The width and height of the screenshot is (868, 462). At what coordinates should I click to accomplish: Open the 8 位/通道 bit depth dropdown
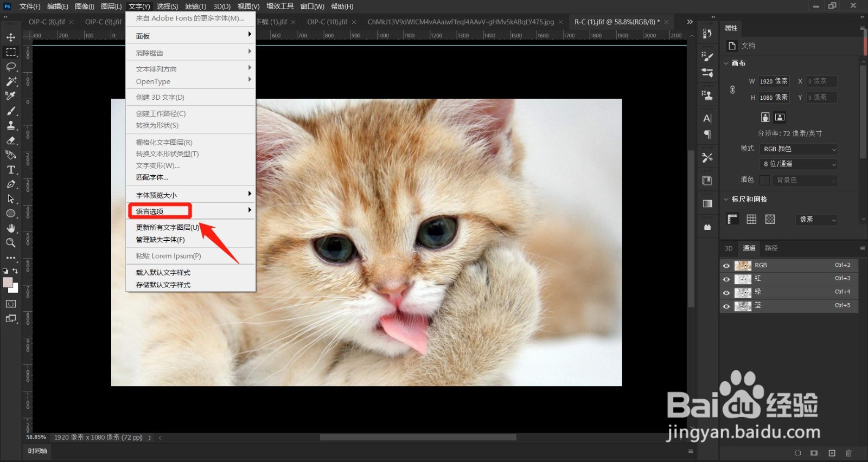[x=799, y=164]
